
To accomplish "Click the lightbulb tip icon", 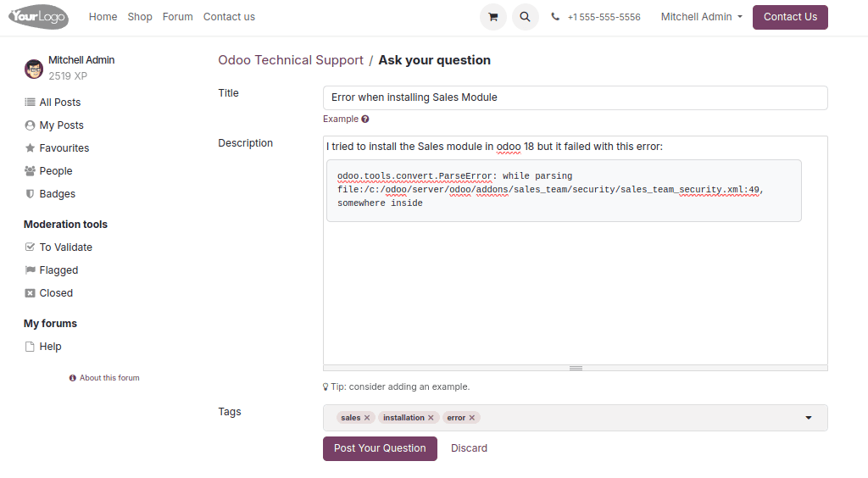I will pyautogui.click(x=325, y=386).
